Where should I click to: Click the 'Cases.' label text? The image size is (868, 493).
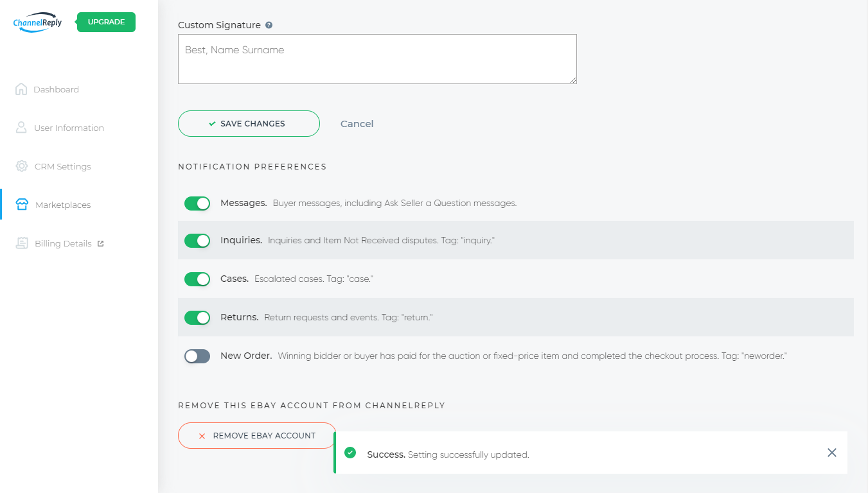tap(235, 279)
